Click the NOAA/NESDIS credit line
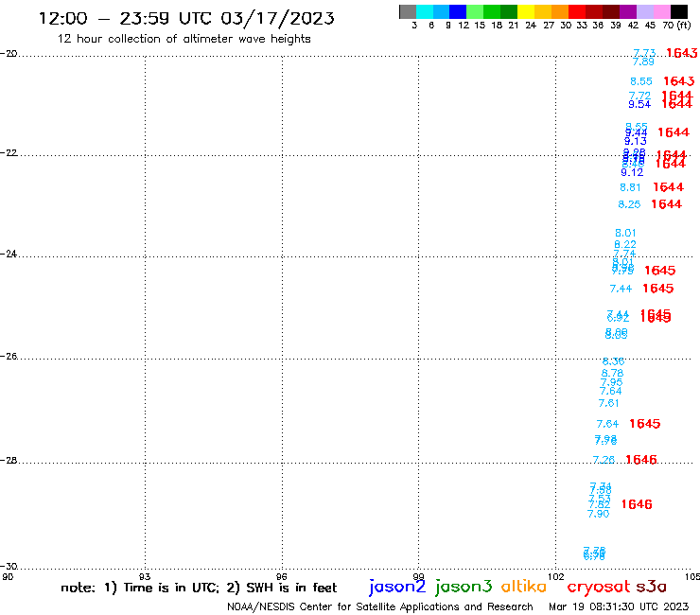The width and height of the screenshot is (700, 615). [380, 606]
